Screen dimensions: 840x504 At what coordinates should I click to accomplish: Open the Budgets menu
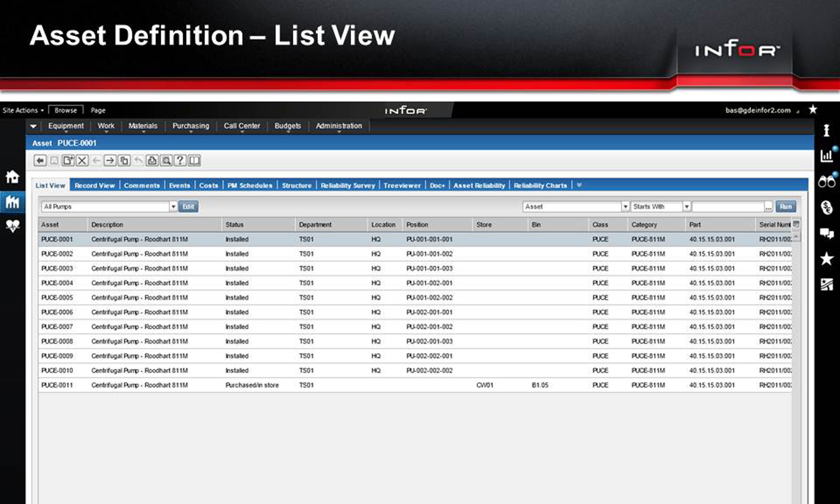288,126
